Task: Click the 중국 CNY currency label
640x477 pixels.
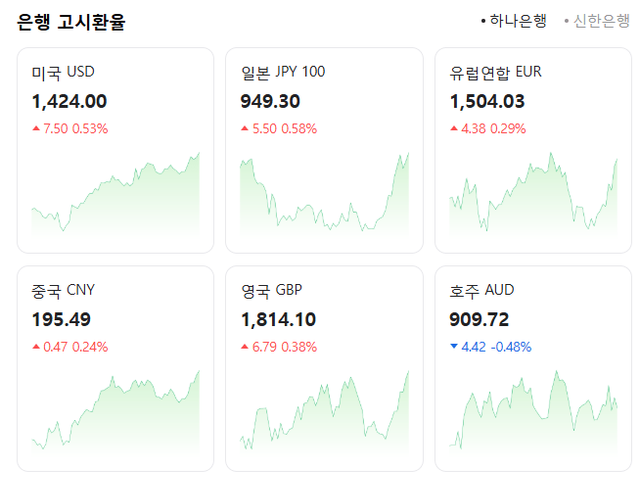Action: [63, 291]
